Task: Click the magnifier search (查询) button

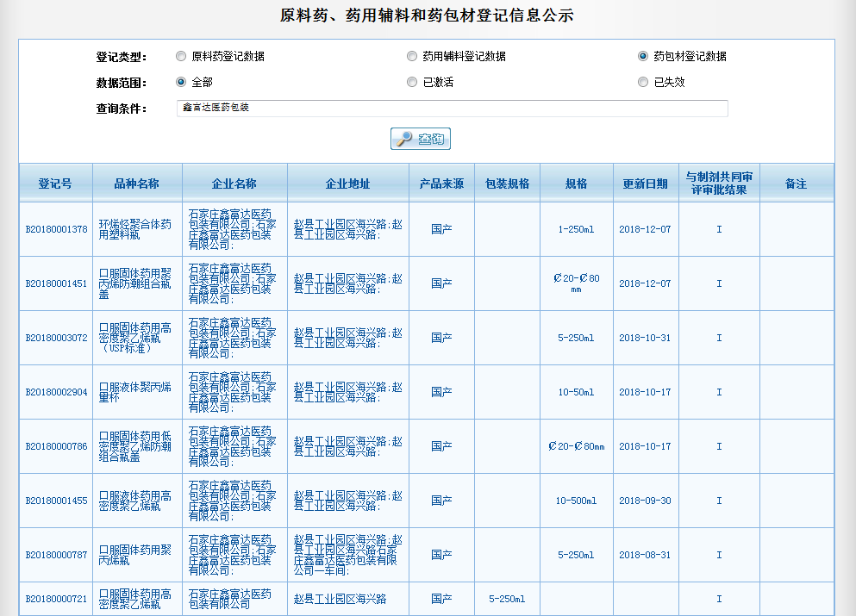Action: [x=420, y=139]
